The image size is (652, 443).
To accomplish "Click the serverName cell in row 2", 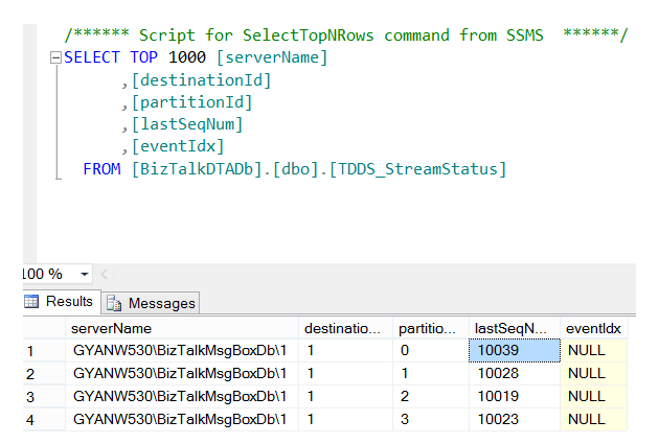I will tap(182, 373).
